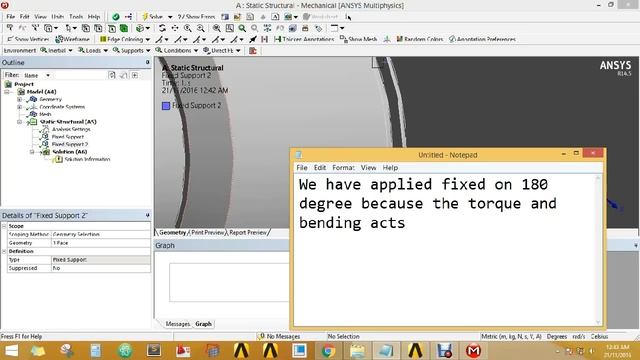Select the Rotate view tool
This screenshot has width=640, height=360.
pos(162,28)
